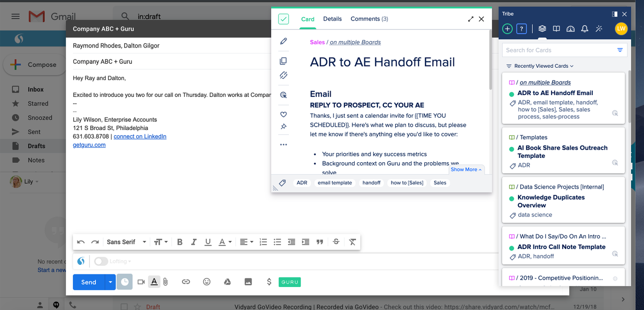
Task: Insert a bulleted list
Action: 277,242
